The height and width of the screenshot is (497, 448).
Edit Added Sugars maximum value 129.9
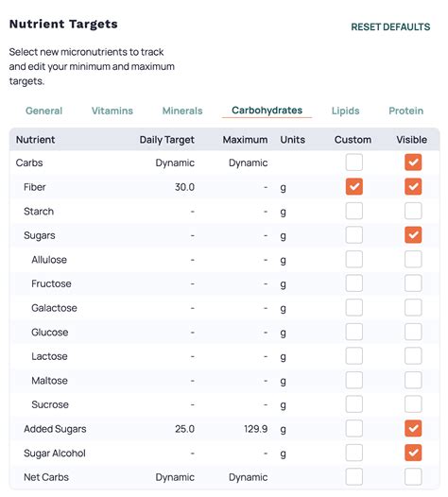255,429
